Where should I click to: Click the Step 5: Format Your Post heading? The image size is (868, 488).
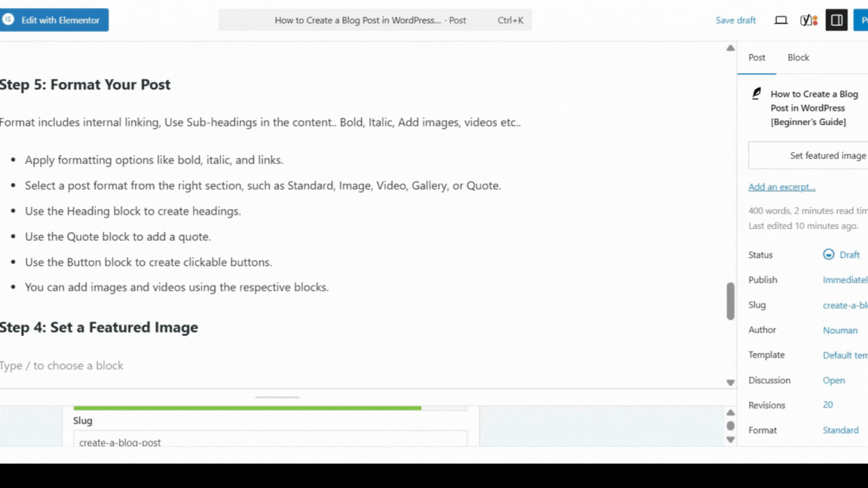[85, 84]
